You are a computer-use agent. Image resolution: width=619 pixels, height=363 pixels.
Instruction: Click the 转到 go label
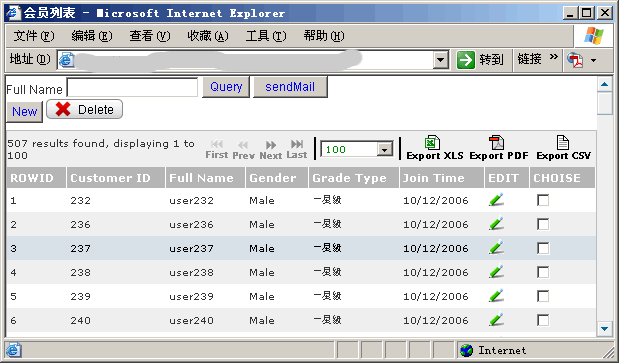click(x=491, y=60)
